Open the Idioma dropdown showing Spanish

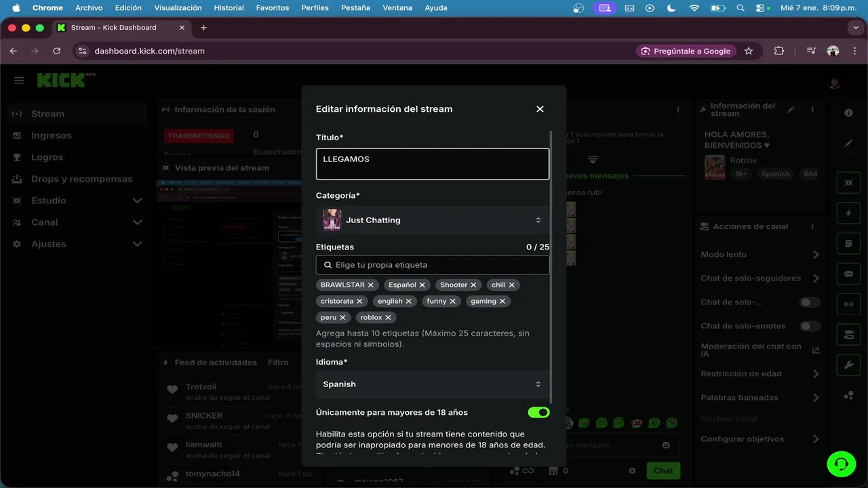(x=433, y=384)
